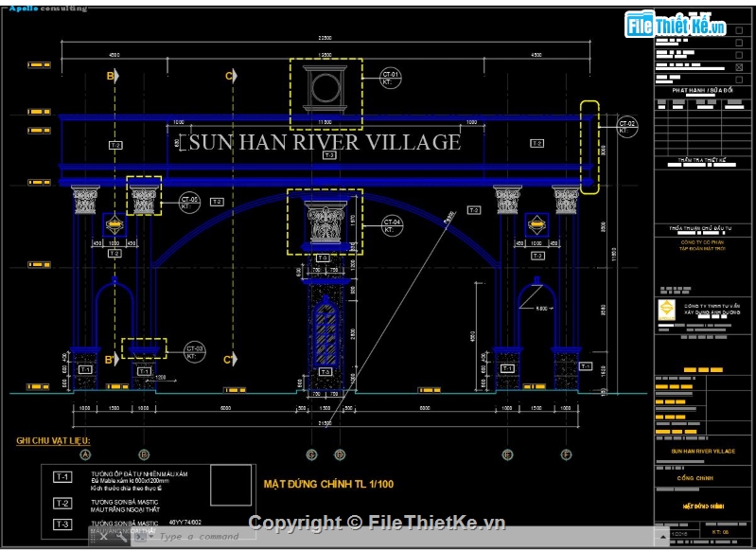Viewport: 756px width, 551px height.
Task: Grab the command line grip handle
Action: (93, 537)
